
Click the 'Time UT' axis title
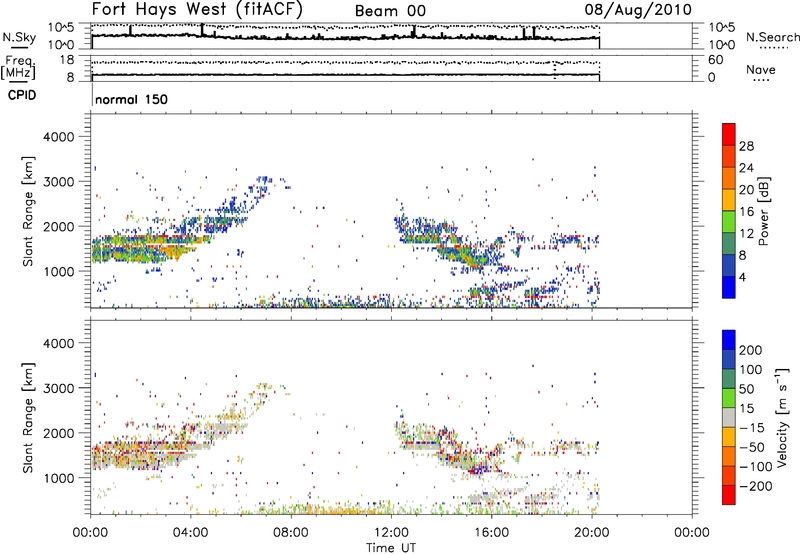(x=391, y=548)
